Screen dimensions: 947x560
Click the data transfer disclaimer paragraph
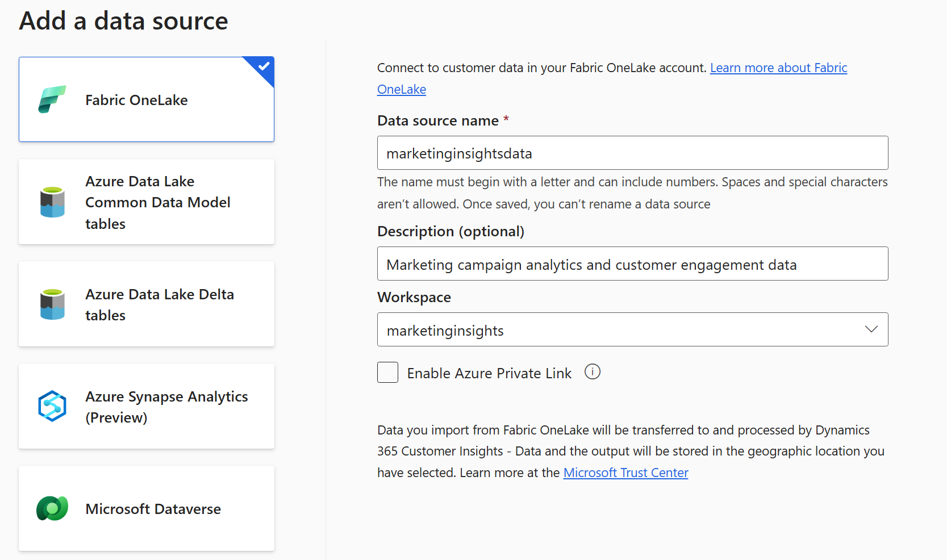pyautogui.click(x=631, y=452)
